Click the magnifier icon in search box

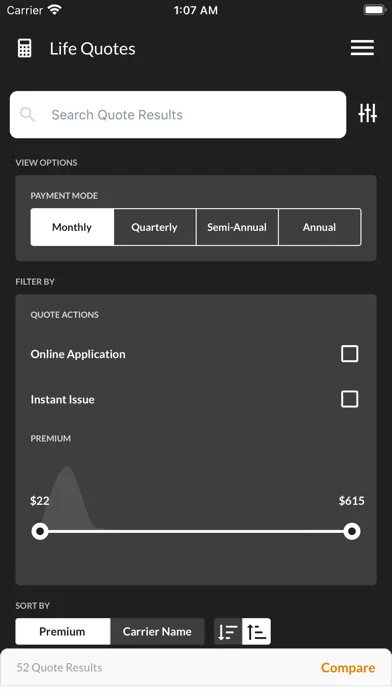point(28,115)
